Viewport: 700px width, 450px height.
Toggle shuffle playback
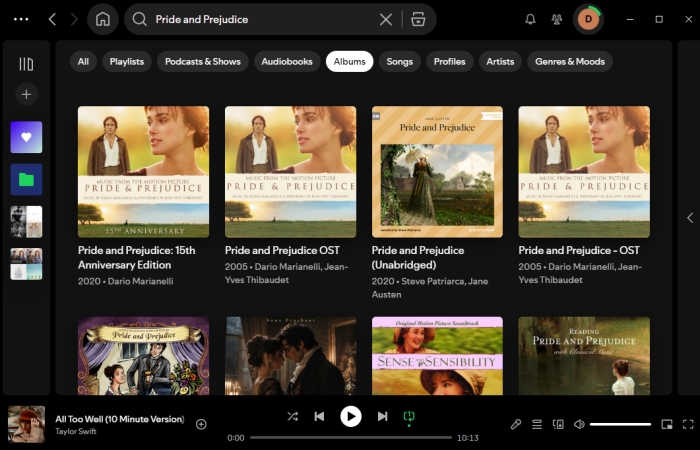(x=292, y=417)
